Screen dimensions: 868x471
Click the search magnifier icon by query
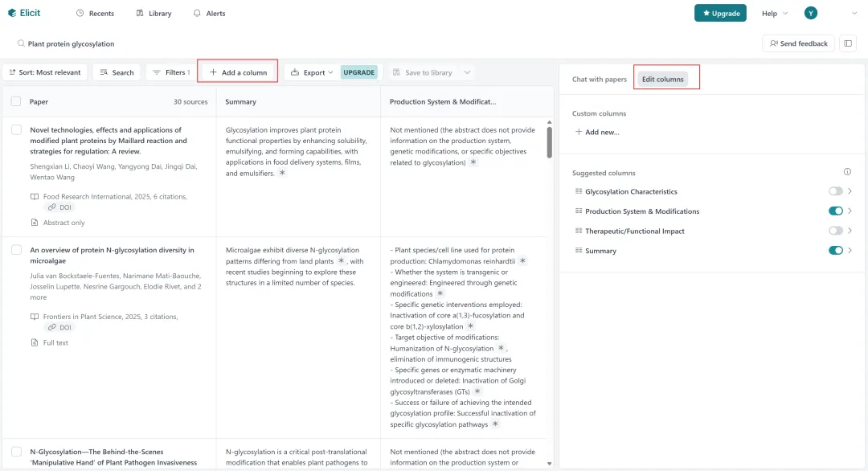tap(21, 43)
